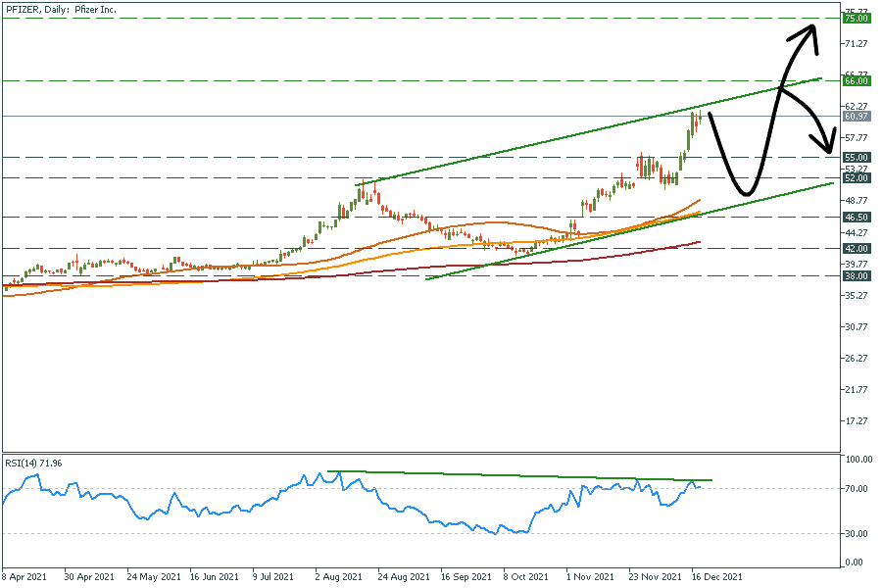
Task: Click the 75.00 price level label
Action: 857,18
